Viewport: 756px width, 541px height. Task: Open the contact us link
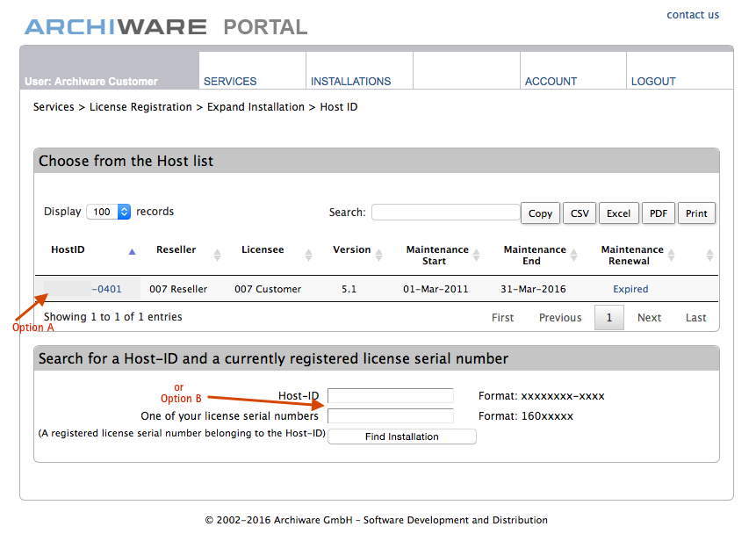pos(692,15)
